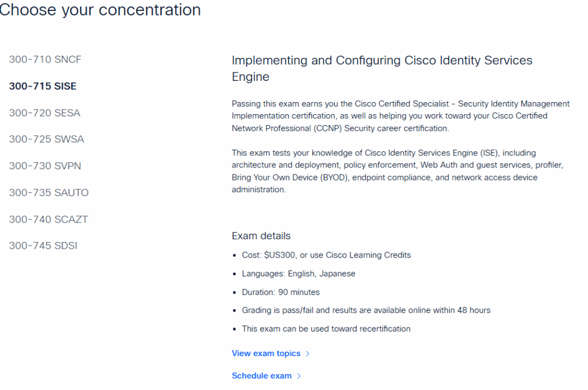
Task: Click the Schedule exam link
Action: click(x=262, y=376)
